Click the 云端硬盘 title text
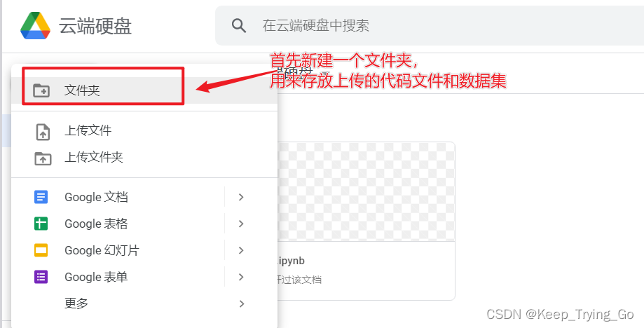This screenshot has width=644, height=328. (x=95, y=26)
